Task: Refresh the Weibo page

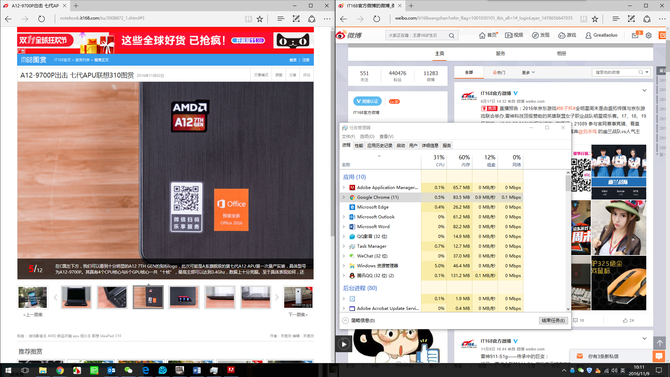Action: point(376,19)
